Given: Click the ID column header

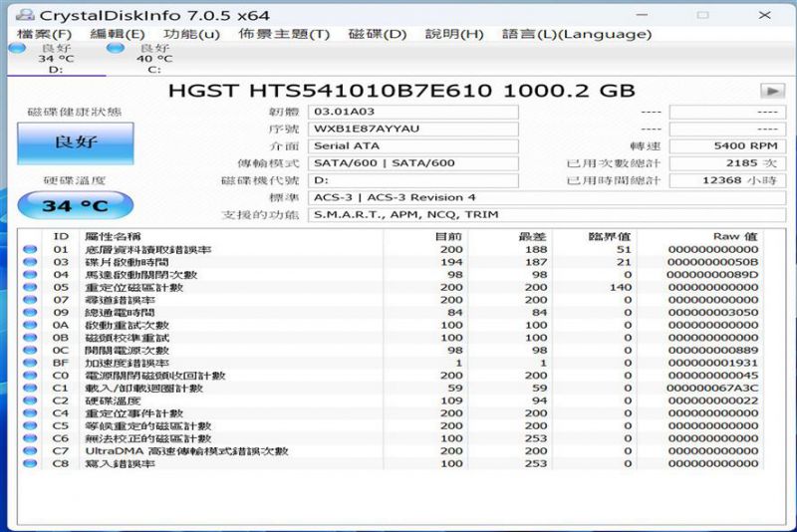Looking at the screenshot, I should tap(61, 237).
